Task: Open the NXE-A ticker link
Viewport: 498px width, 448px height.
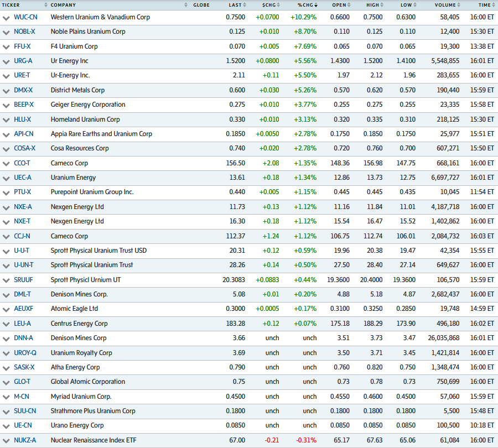Action: coord(23,207)
